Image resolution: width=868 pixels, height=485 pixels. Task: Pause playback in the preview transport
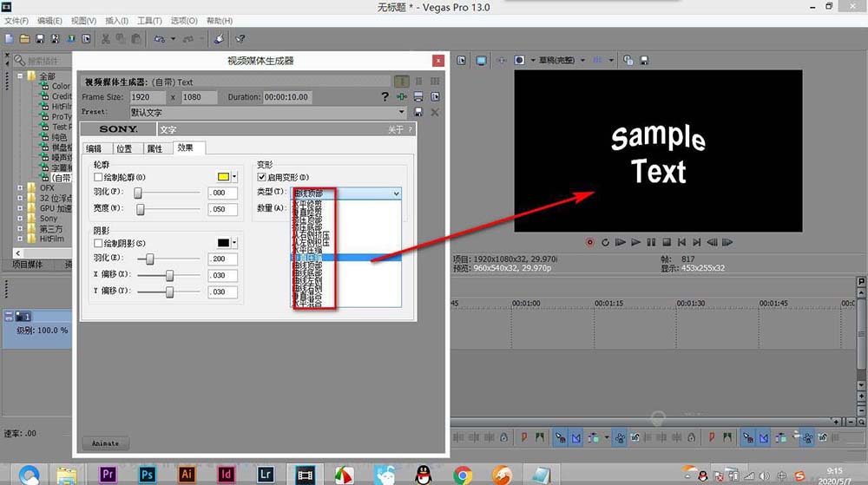click(651, 242)
